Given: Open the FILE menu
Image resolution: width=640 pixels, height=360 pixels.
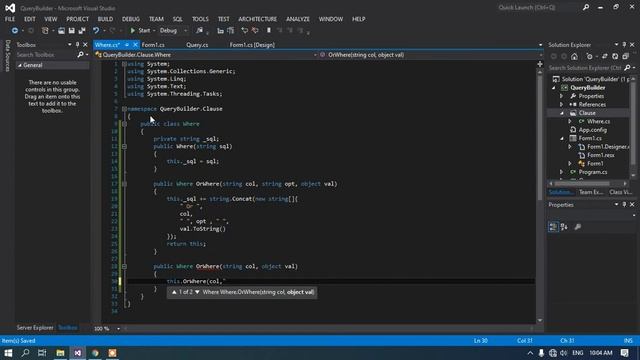Looking at the screenshot, I should click(10, 19).
